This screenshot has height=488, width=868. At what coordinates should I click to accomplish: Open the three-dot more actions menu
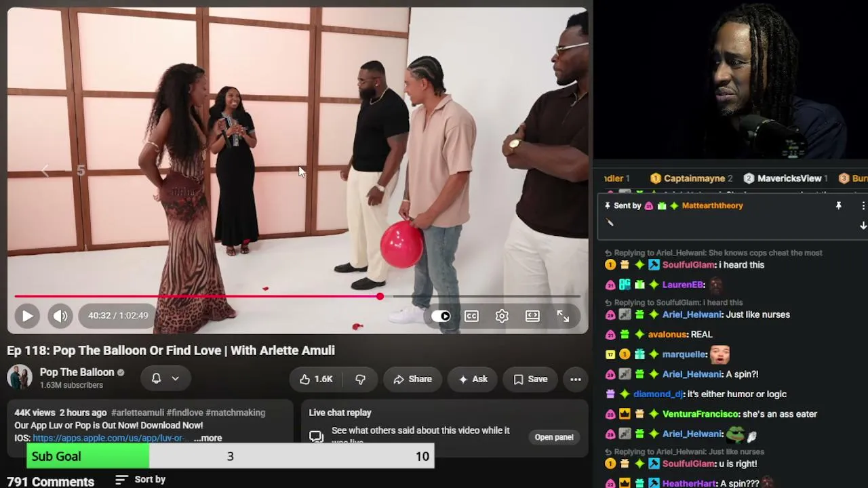[576, 380]
